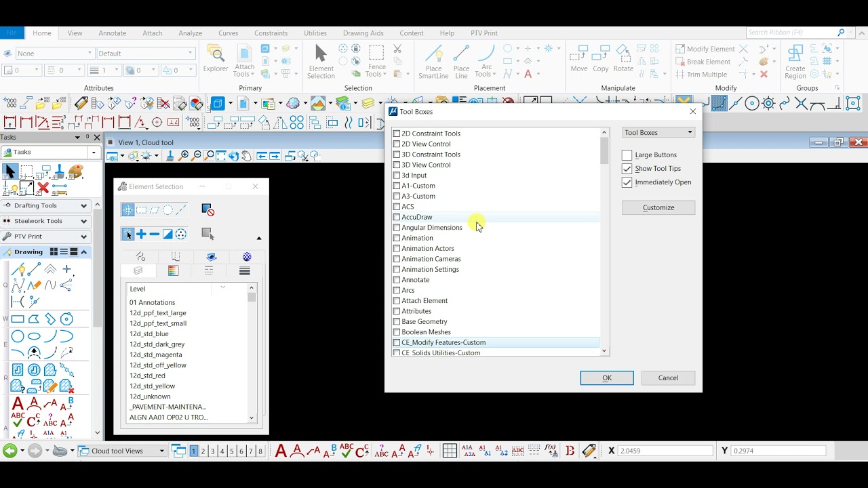The image size is (868, 488).
Task: Switch to the Annotate ribbon tab
Action: coord(113,33)
